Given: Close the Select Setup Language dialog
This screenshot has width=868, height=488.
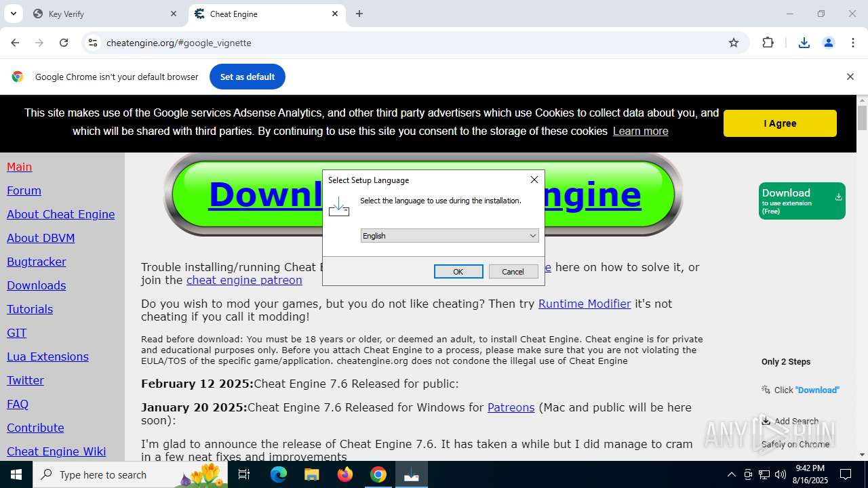Looking at the screenshot, I should 534,180.
